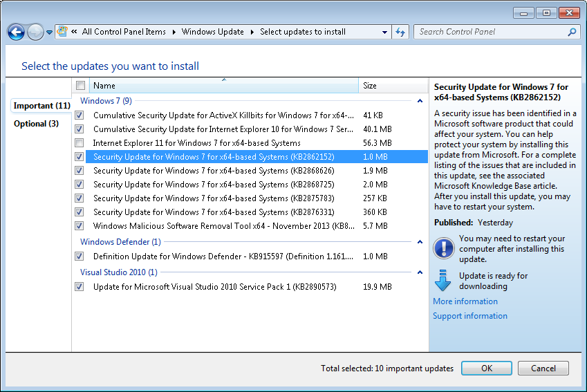This screenshot has height=392, width=587.
Task: Select Visual Studio 2010 Service Pack 1 update
Action: (257, 286)
